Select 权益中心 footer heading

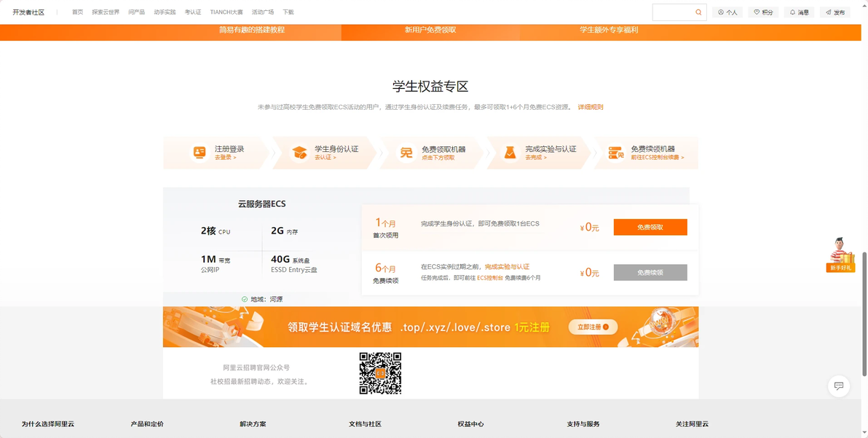click(471, 424)
